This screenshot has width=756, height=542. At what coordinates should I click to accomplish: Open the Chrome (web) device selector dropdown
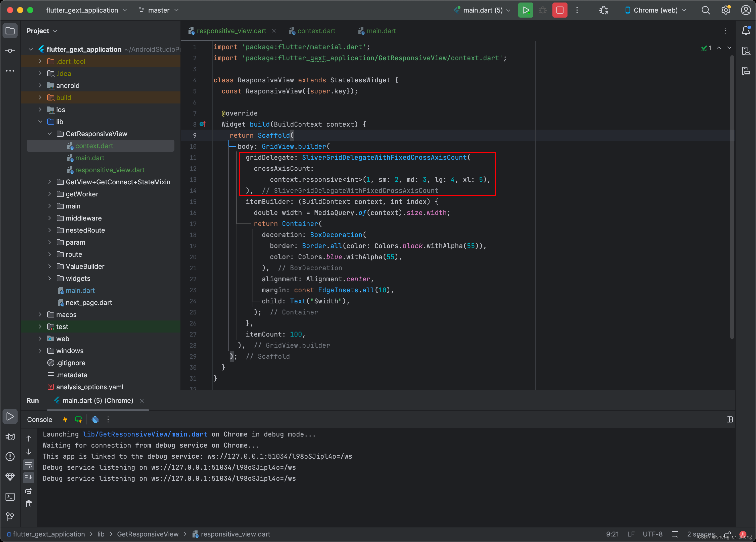(x=655, y=10)
